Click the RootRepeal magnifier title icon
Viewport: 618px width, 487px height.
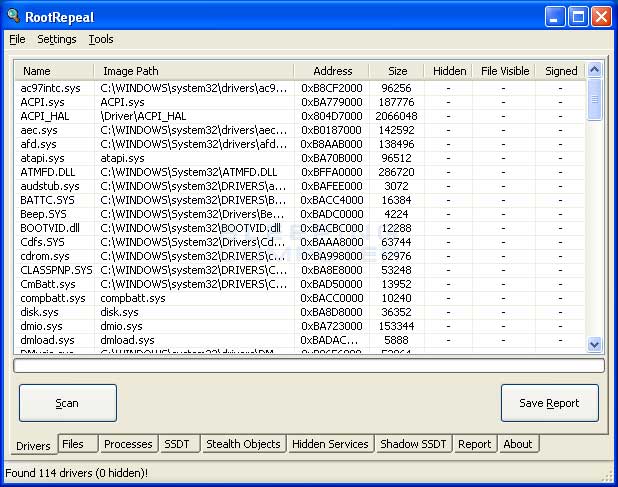[13, 16]
